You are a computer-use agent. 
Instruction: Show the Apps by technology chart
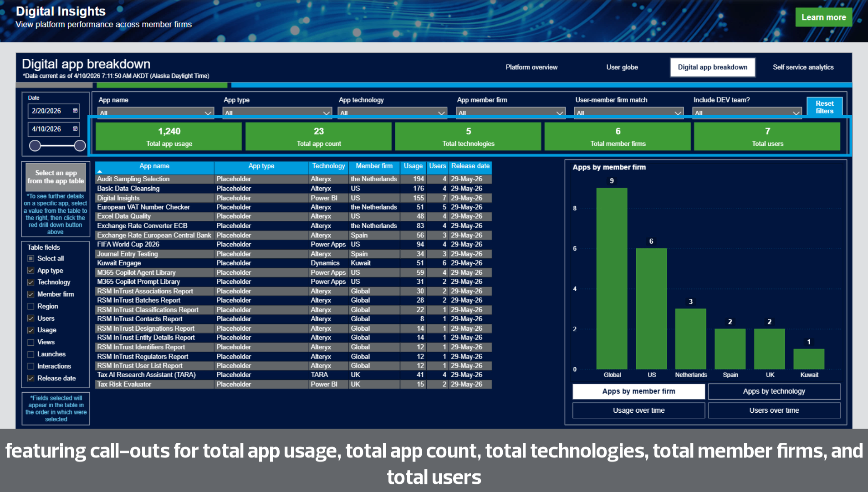(x=774, y=391)
